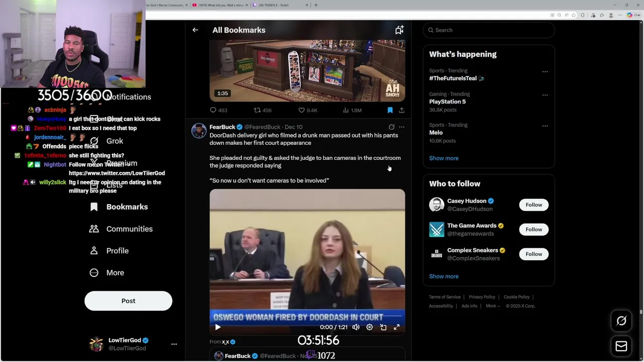Open Grok from the sidebar
This screenshot has height=362, width=644.
106,141
